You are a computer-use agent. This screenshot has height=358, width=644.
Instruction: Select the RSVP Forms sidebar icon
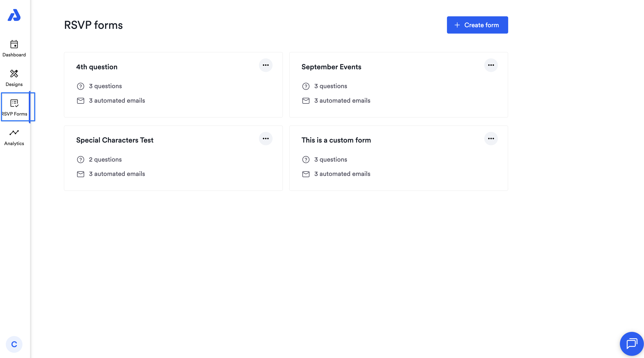tap(14, 103)
